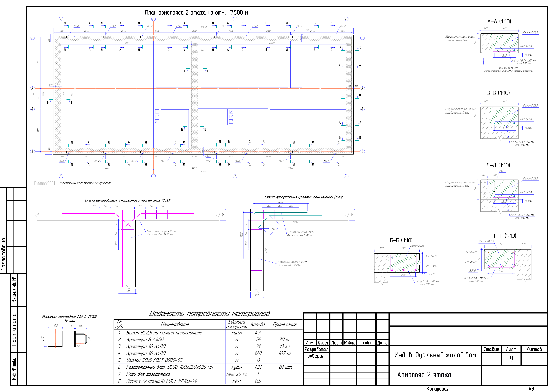Click the 'Проверил' row label
This screenshot has height=392, width=554.
(x=314, y=356)
